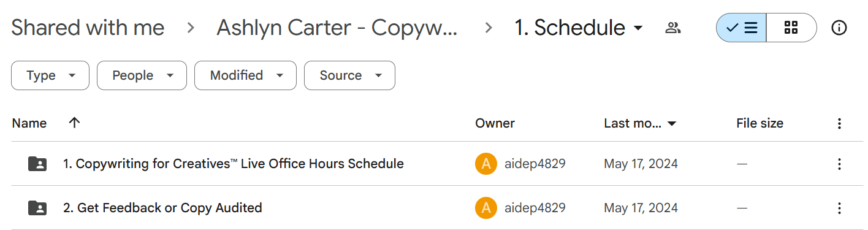Open the view details info icon
This screenshot has width=868, height=230.
pos(839,28)
